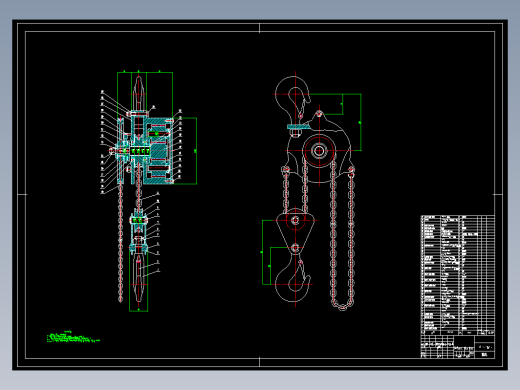Click the green technical notes text block

73,337
